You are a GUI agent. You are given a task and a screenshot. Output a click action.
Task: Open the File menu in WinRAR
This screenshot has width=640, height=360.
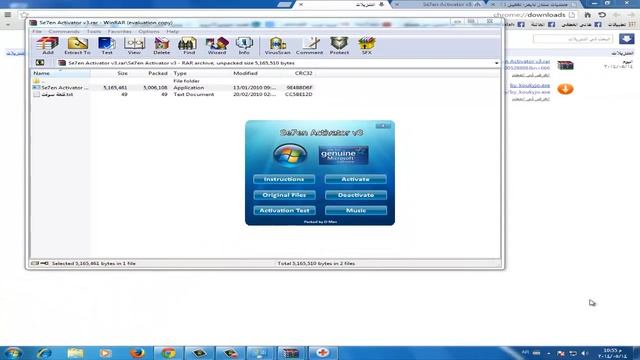coord(37,31)
